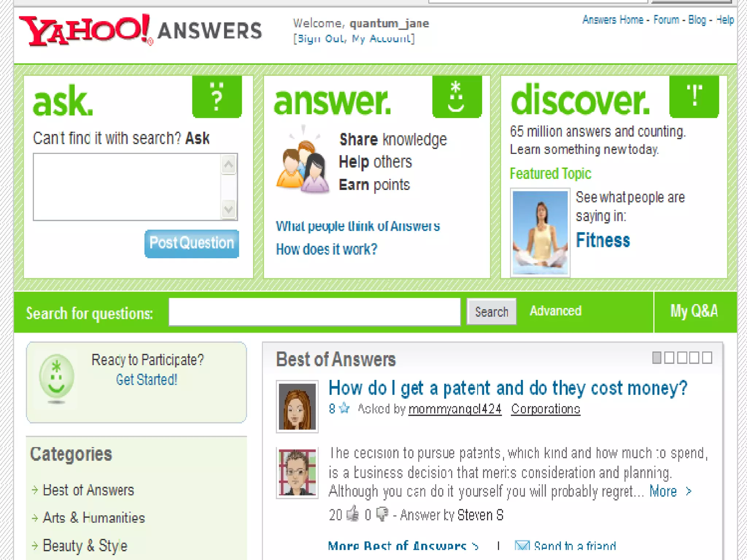The height and width of the screenshot is (560, 747).
Task: Select the third Best of Answers pagination square
Action: tap(682, 358)
